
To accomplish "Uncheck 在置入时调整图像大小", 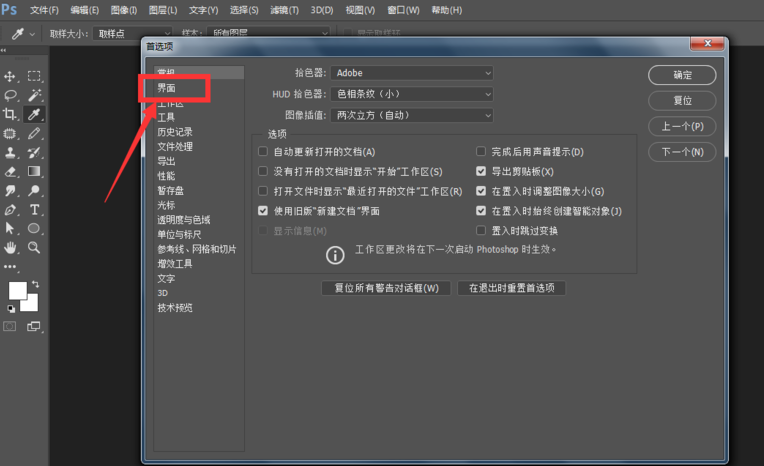I will click(x=481, y=191).
